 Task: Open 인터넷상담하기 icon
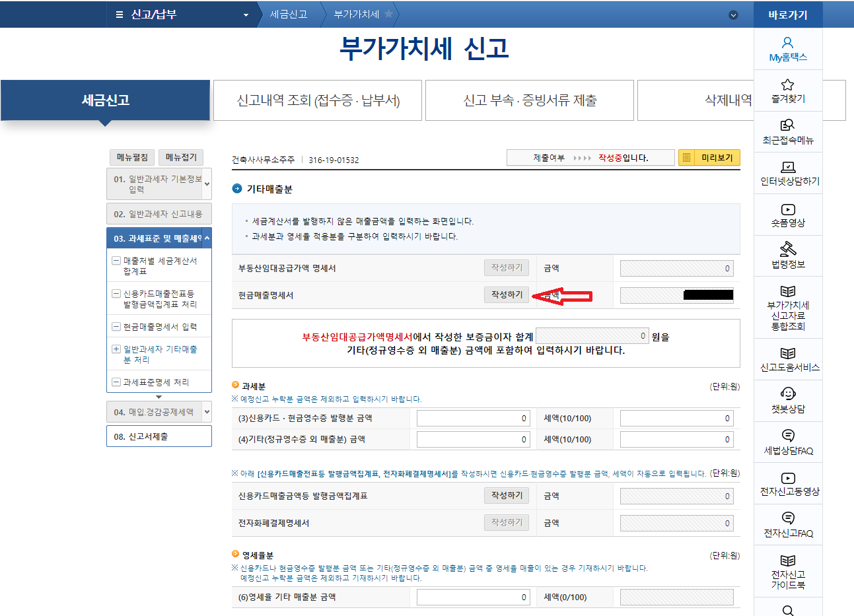point(788,167)
